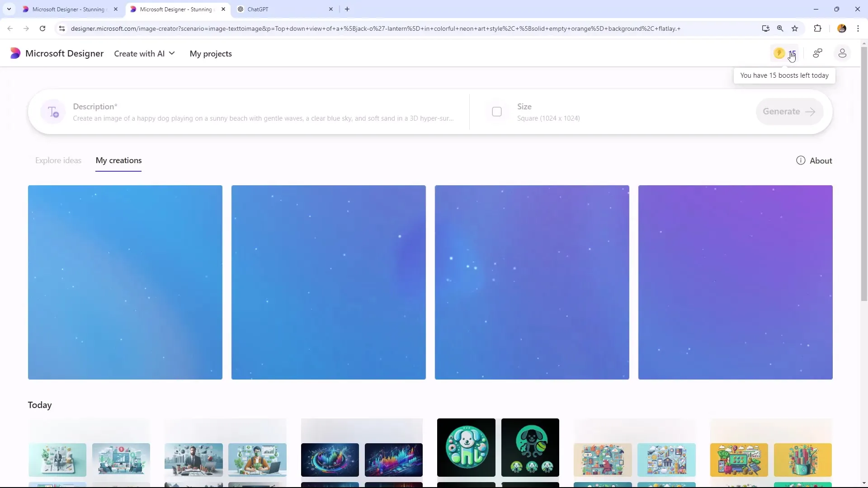Check the square 1024x1024 size option

point(497,112)
